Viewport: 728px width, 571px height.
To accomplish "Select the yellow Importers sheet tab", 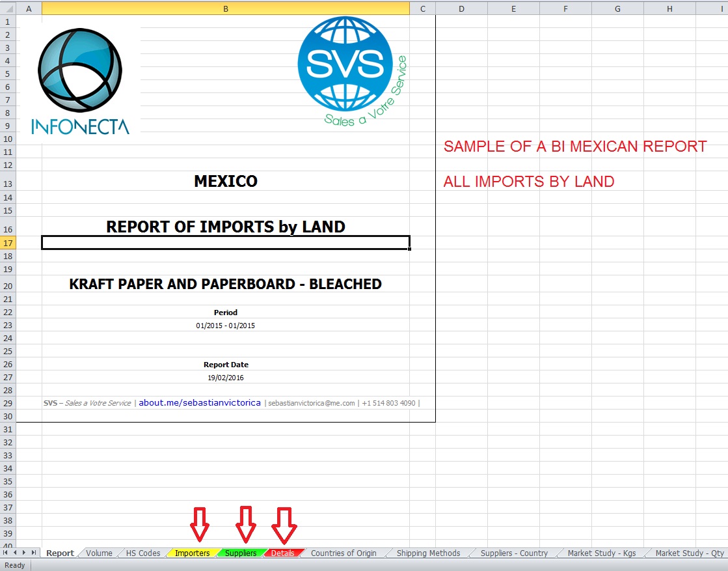I will 193,553.
